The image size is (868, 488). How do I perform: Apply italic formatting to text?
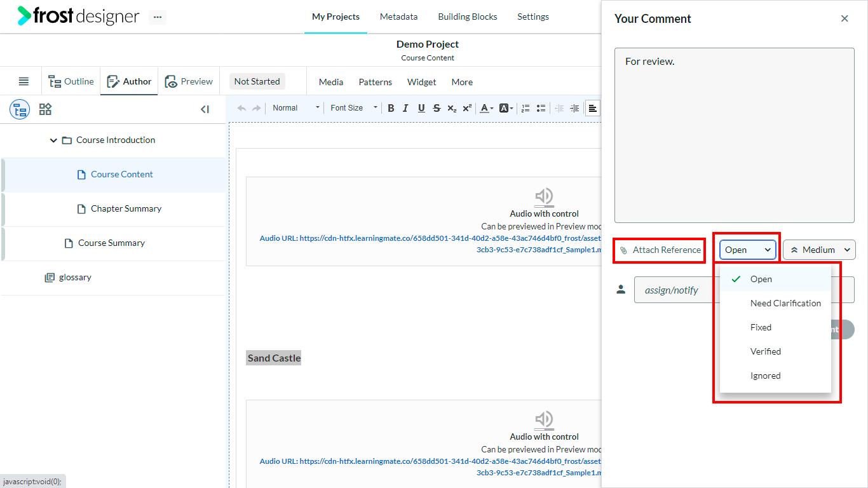click(x=405, y=108)
